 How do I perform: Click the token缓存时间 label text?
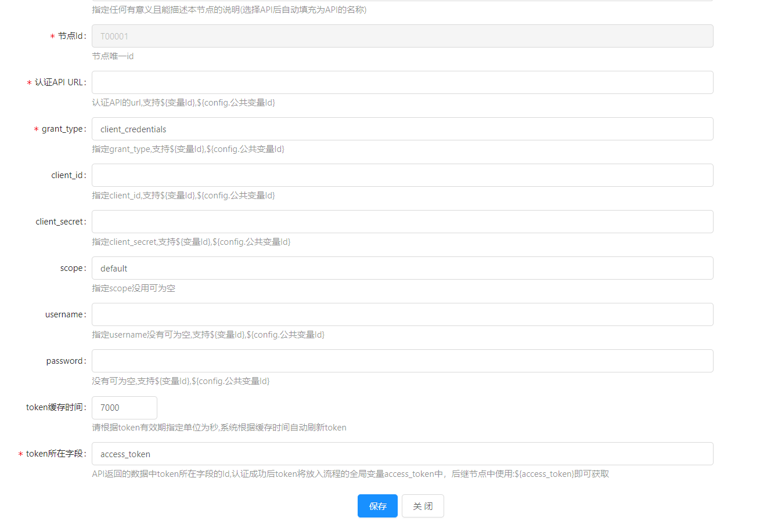click(x=55, y=407)
